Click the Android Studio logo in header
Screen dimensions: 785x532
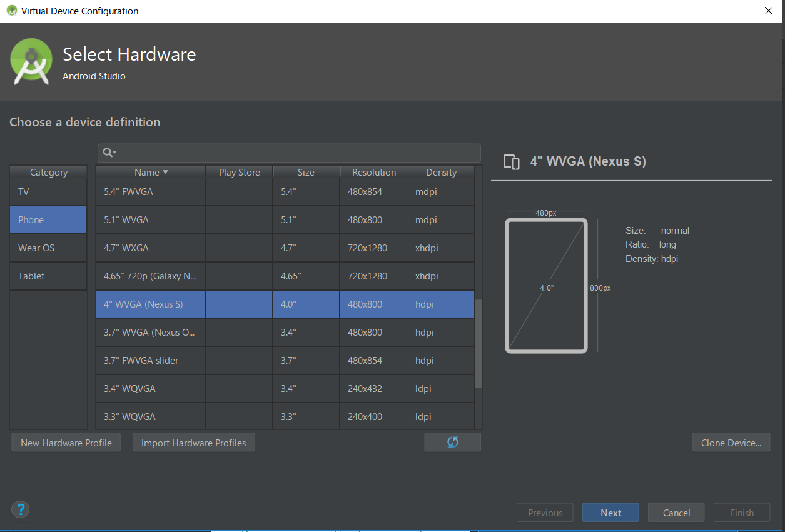(31, 61)
